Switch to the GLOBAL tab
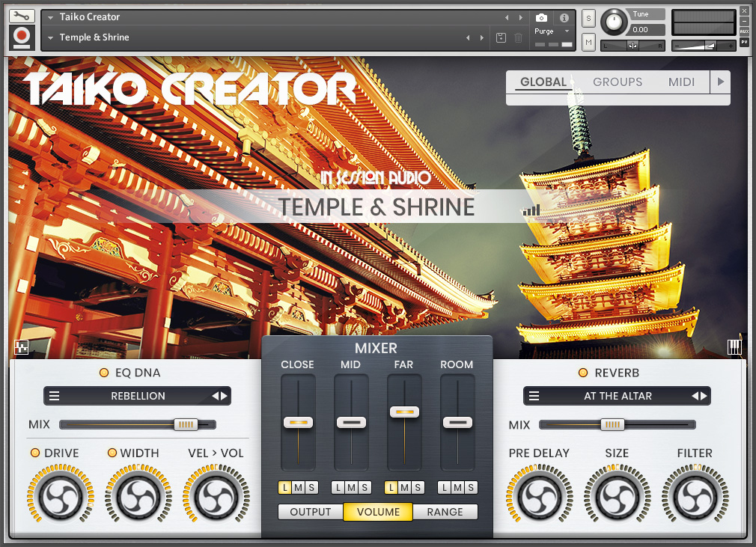Viewport: 756px width, 547px height. (x=543, y=82)
